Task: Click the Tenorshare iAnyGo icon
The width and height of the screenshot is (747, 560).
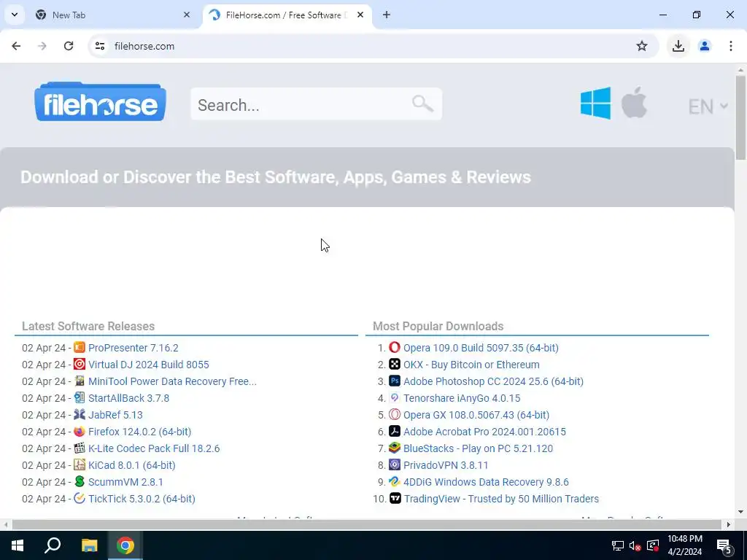Action: [x=395, y=397]
